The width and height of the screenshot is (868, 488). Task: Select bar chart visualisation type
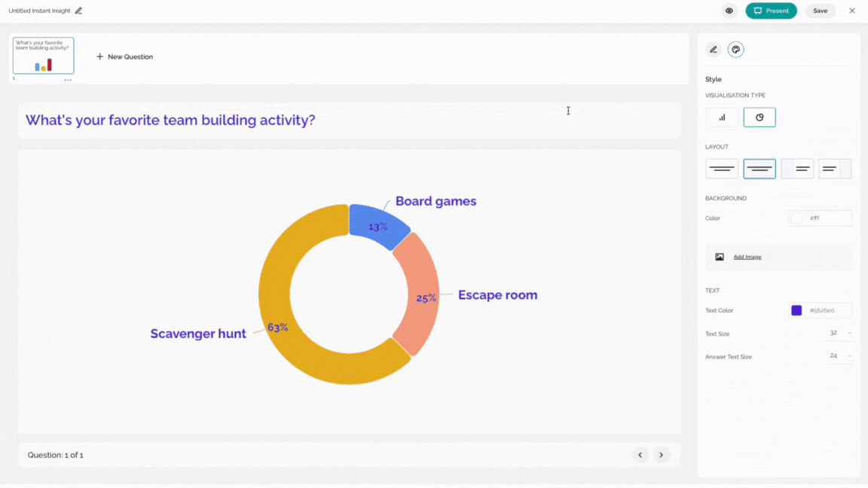pyautogui.click(x=722, y=117)
